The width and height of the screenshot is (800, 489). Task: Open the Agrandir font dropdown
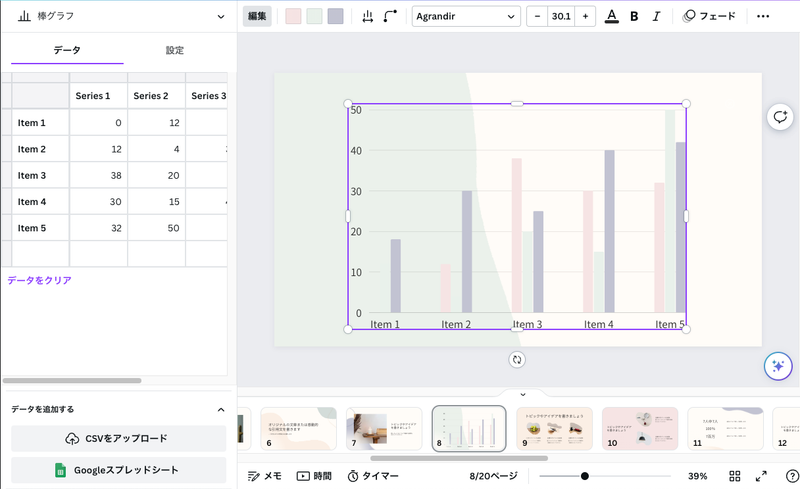click(x=466, y=16)
